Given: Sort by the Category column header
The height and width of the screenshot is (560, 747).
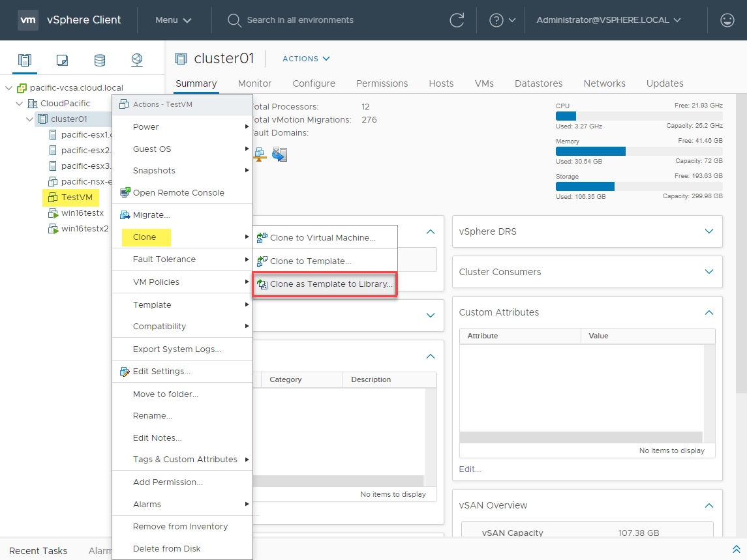Looking at the screenshot, I should pyautogui.click(x=301, y=379).
